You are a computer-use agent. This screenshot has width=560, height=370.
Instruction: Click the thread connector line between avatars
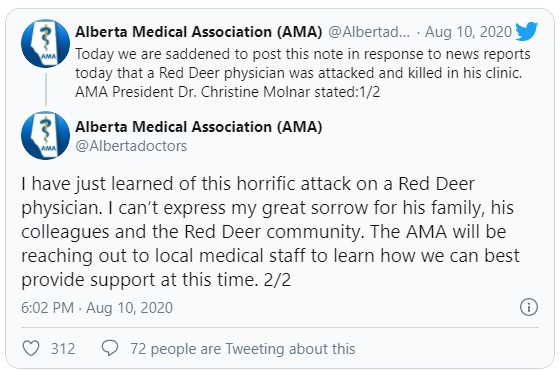(x=46, y=90)
